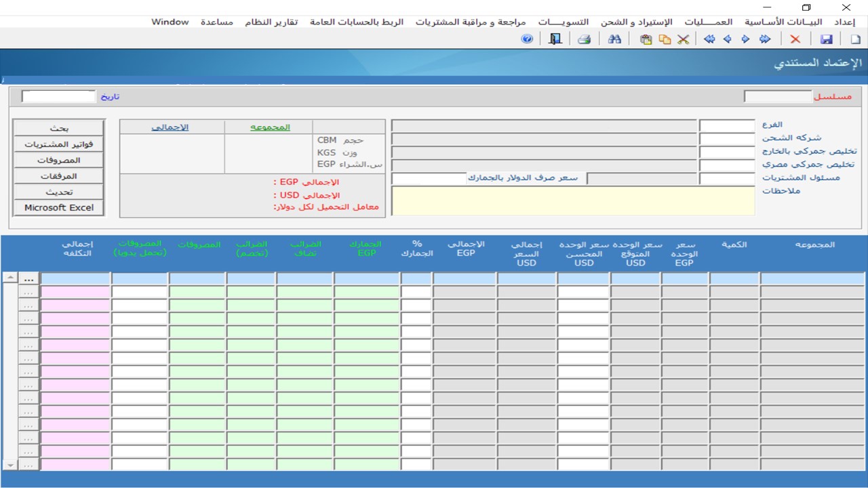This screenshot has width=868, height=488.
Task: Click the Copy icon in toolbar
Action: point(665,39)
